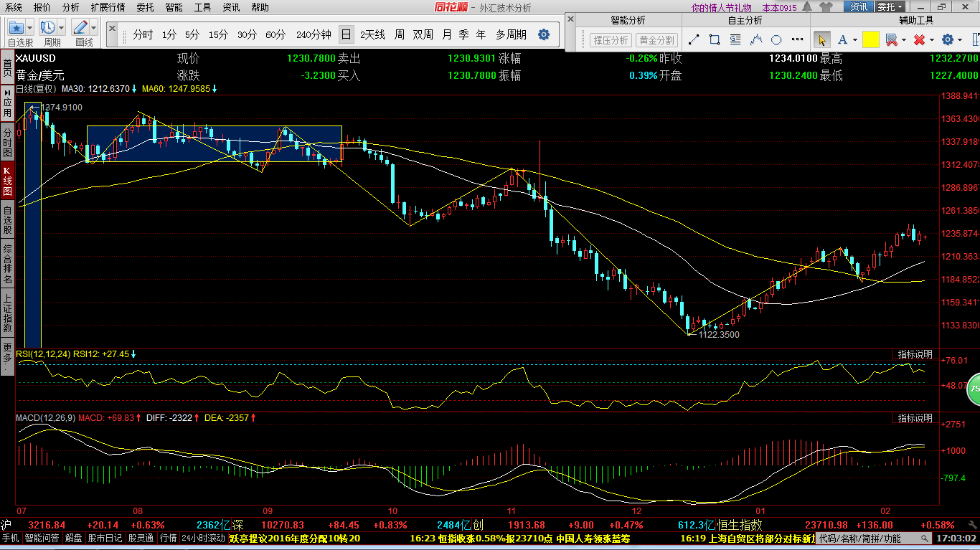The height and width of the screenshot is (550, 980).
Task: Switch chart to 1分 period
Action: pos(169,34)
